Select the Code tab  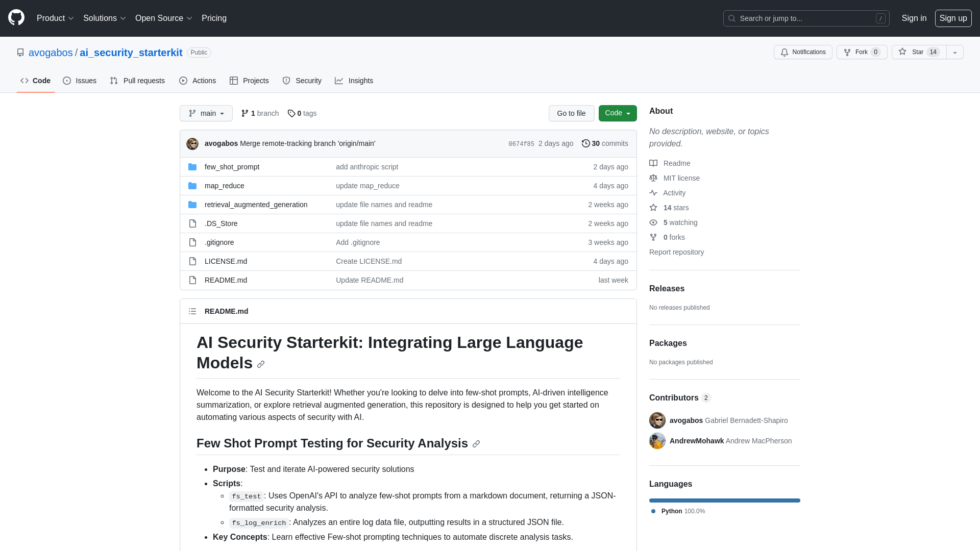[x=36, y=81]
